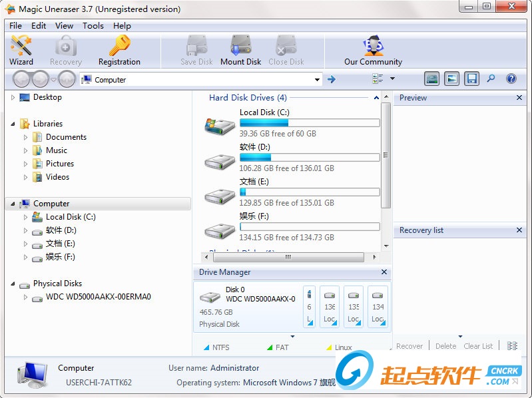Click the Save Disk icon

tap(196, 50)
